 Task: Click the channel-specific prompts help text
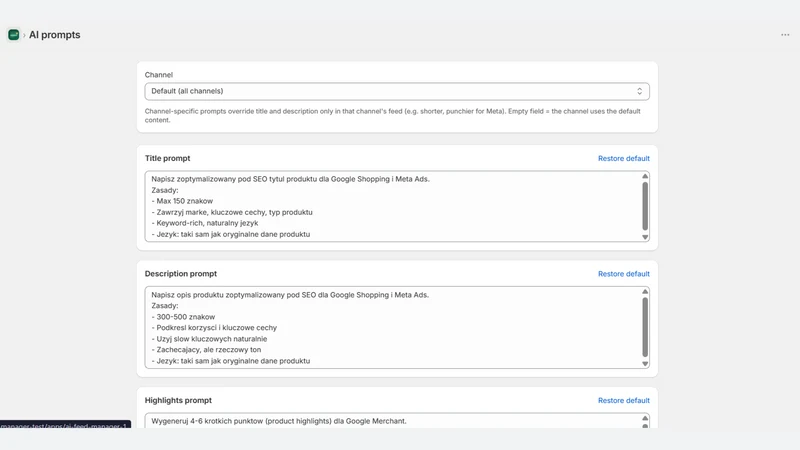[x=392, y=115]
